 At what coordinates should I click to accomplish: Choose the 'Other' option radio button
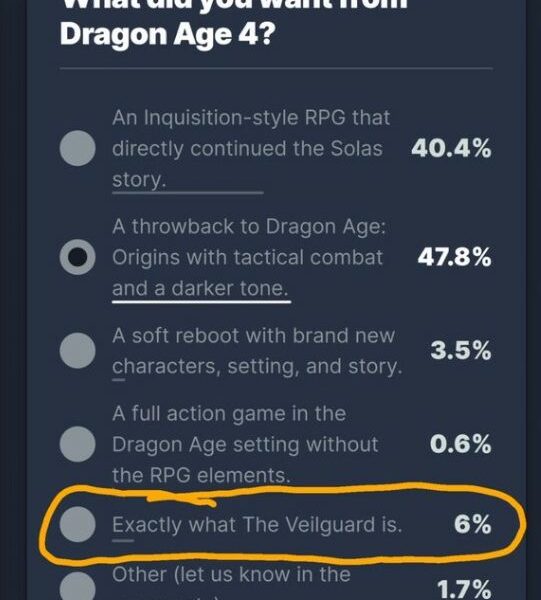[x=78, y=586]
